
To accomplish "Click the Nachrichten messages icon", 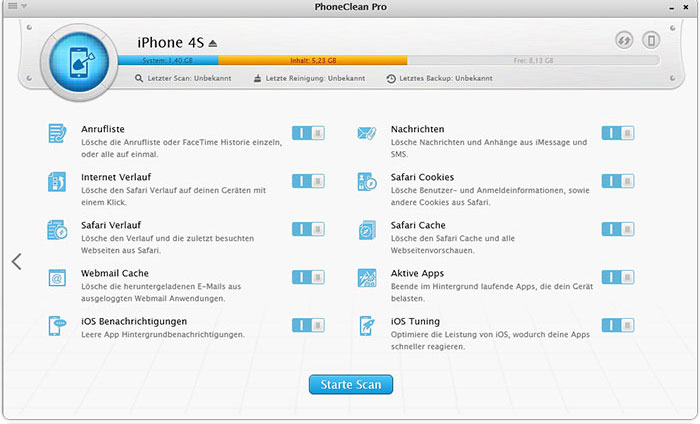I will click(x=367, y=133).
